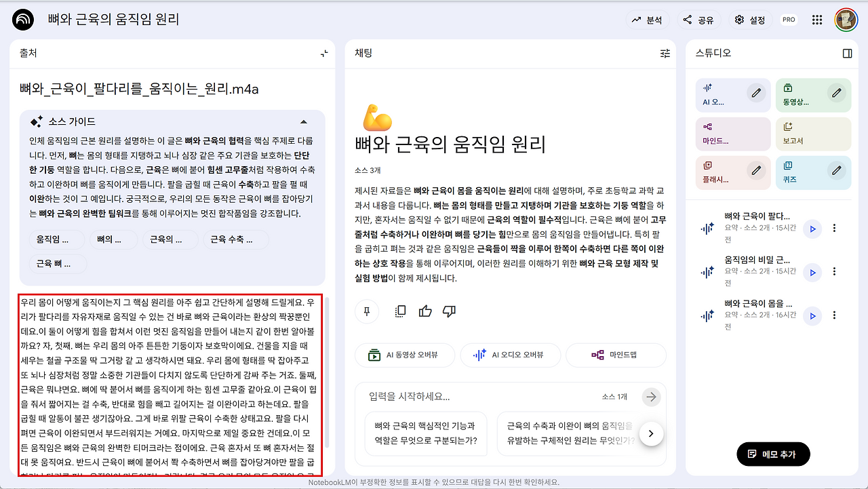Open the 설정 settings menu
Screen dimensions: 868x489
[x=750, y=20]
